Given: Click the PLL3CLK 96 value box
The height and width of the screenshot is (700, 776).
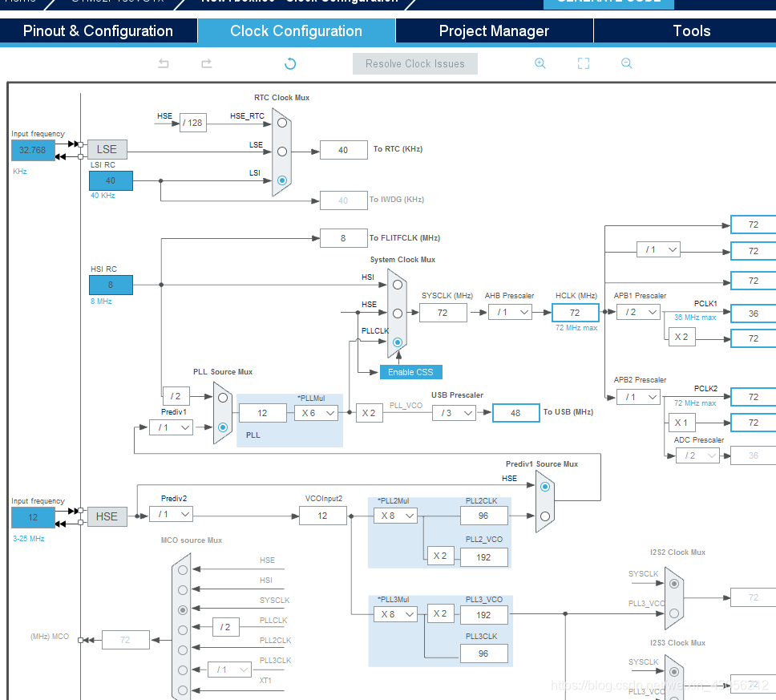Looking at the screenshot, I should (484, 653).
